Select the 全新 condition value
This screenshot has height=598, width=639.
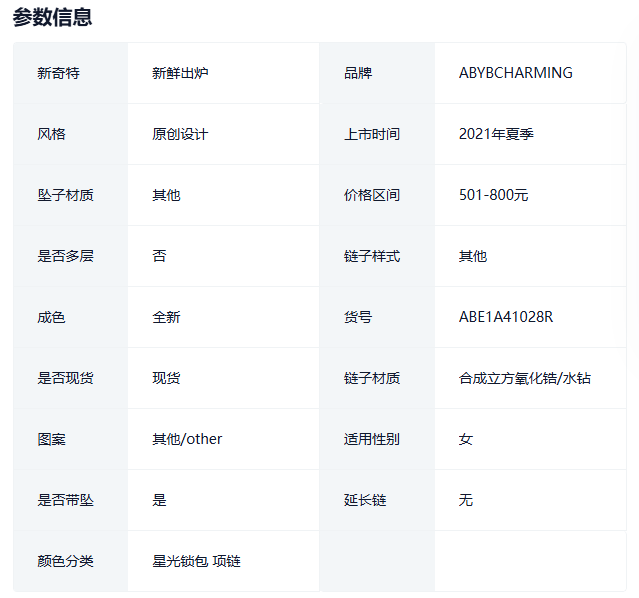pos(166,317)
